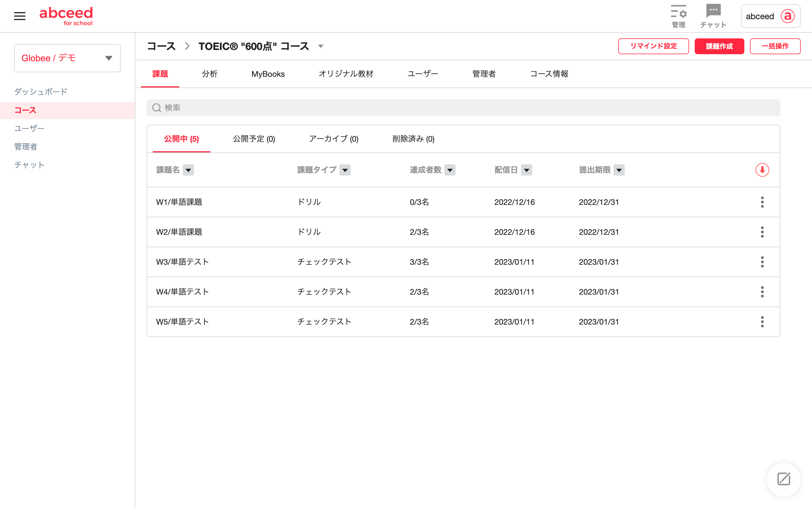This screenshot has height=508, width=812.
Task: Open more options for W2/単語課題
Action: (762, 232)
